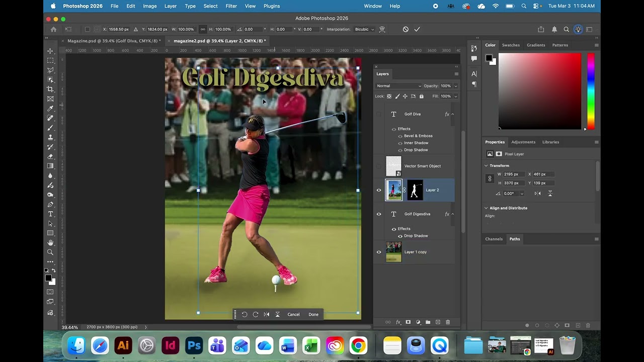This screenshot has width=644, height=362.
Task: Open the Share icon in top right
Action: click(541, 29)
